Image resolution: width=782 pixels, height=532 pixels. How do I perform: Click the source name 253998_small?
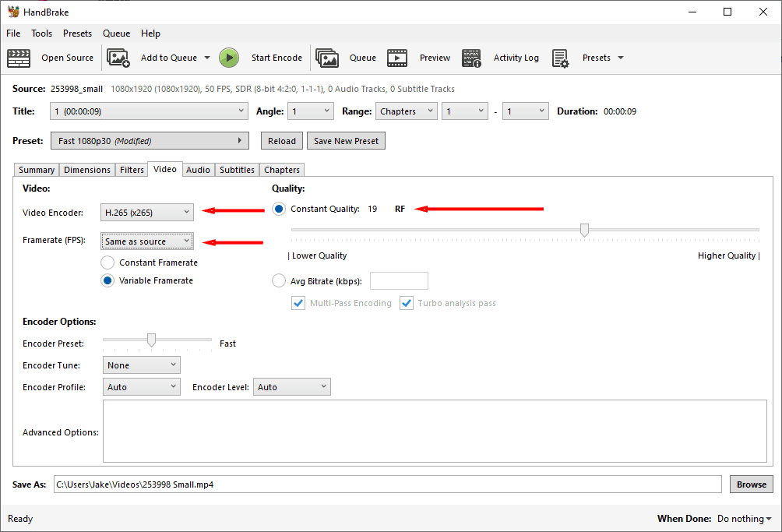pyautogui.click(x=76, y=89)
